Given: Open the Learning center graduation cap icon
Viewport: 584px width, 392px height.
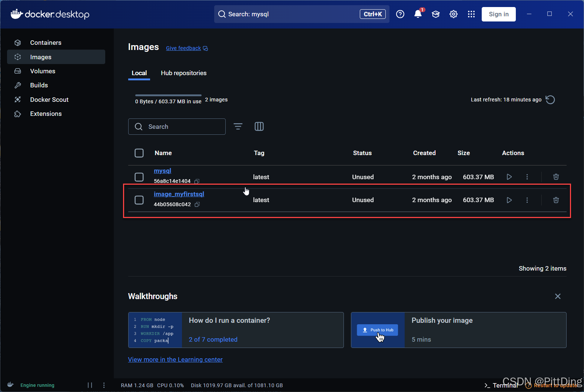Looking at the screenshot, I should point(436,14).
